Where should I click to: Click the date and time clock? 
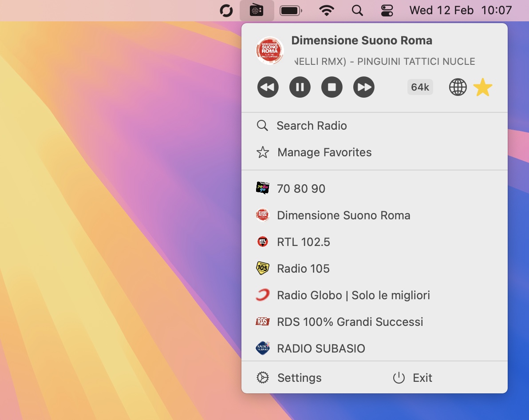click(x=461, y=11)
